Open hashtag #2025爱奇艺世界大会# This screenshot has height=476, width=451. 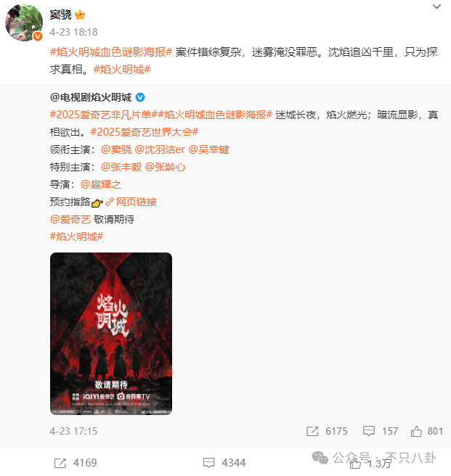[145, 132]
